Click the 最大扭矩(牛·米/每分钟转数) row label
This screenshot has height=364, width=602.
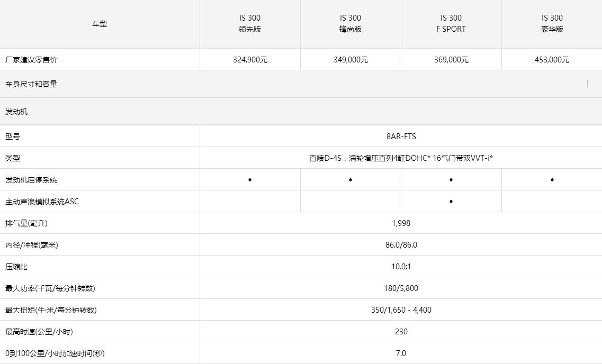[x=51, y=310]
